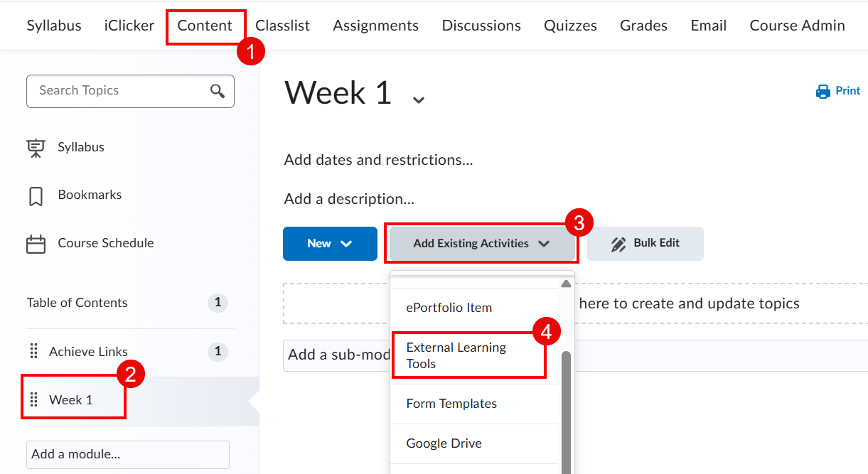Click the Course Schedule calendar icon
This screenshot has height=474, width=868.
coord(36,243)
